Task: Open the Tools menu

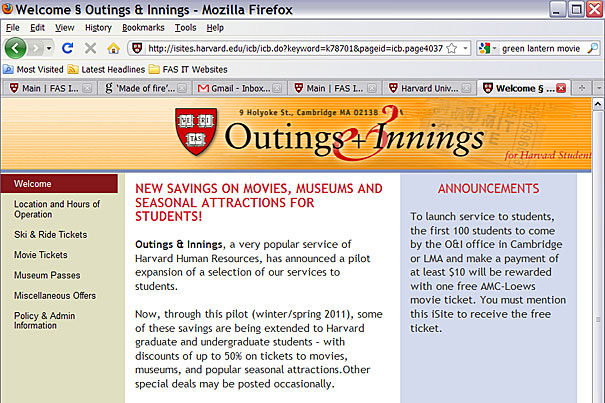Action: (186, 27)
